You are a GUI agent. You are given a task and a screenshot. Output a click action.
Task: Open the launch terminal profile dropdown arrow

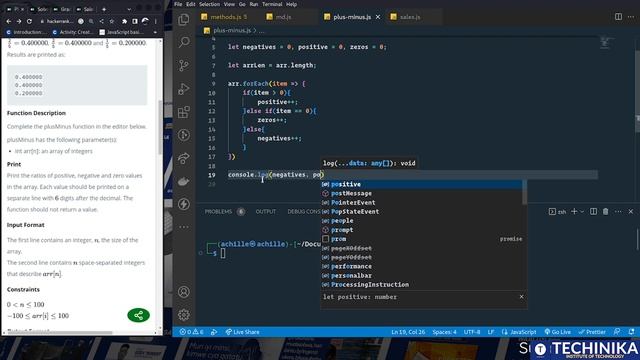coord(582,211)
